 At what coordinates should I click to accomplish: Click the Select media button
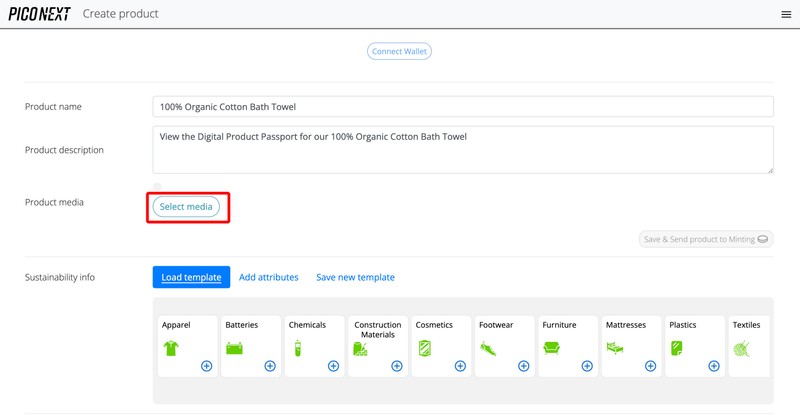coord(186,206)
